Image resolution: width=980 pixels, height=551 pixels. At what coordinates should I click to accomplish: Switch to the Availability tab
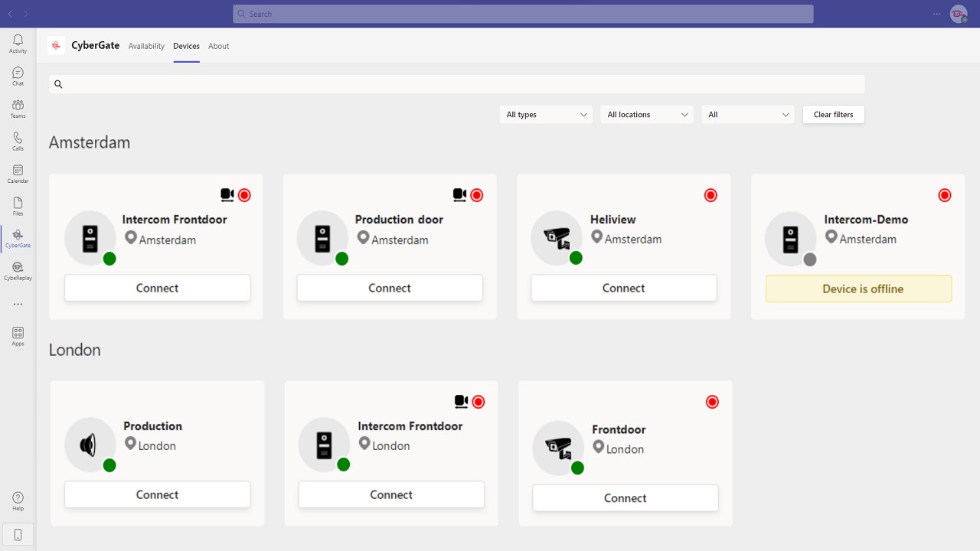pyautogui.click(x=146, y=46)
